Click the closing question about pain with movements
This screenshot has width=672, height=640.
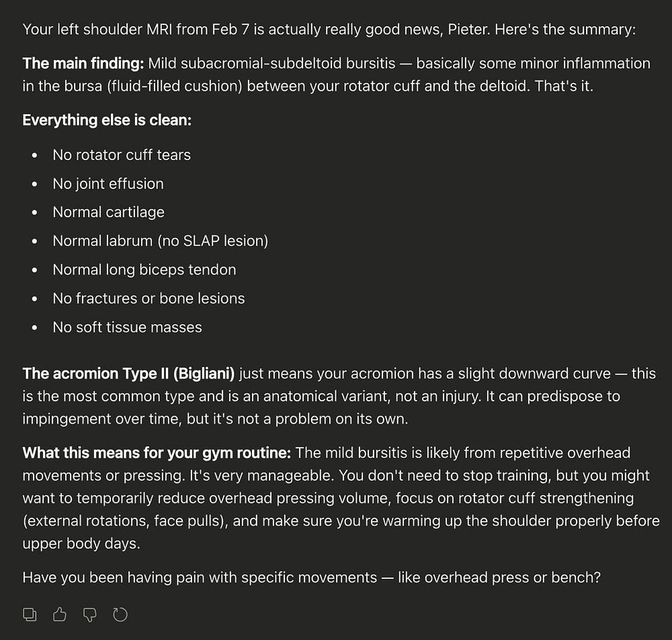pos(311,577)
